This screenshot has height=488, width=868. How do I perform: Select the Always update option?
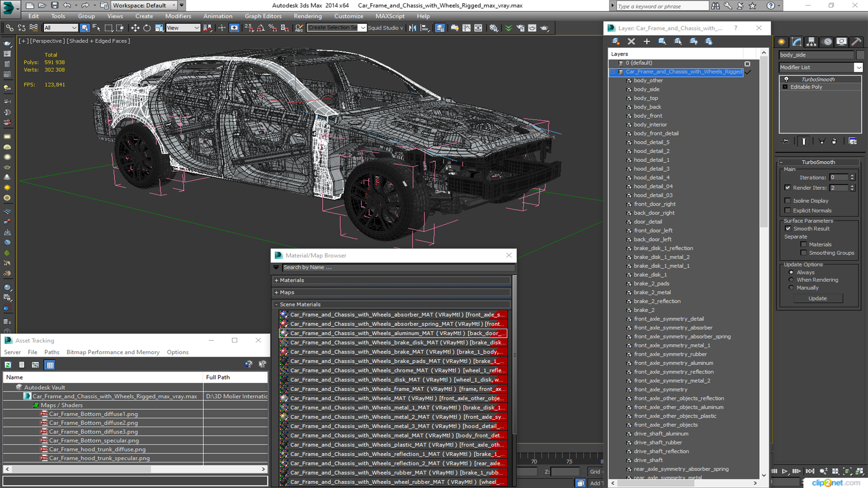(791, 272)
